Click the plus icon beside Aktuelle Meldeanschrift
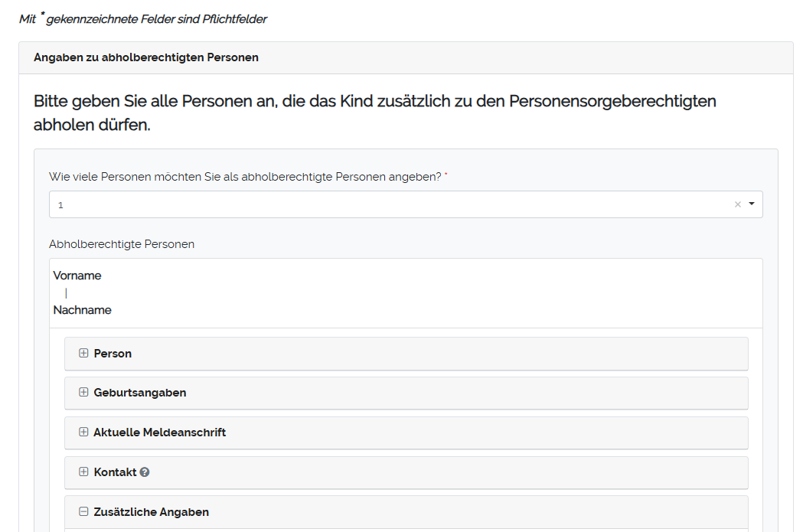803x532 pixels. tap(84, 432)
